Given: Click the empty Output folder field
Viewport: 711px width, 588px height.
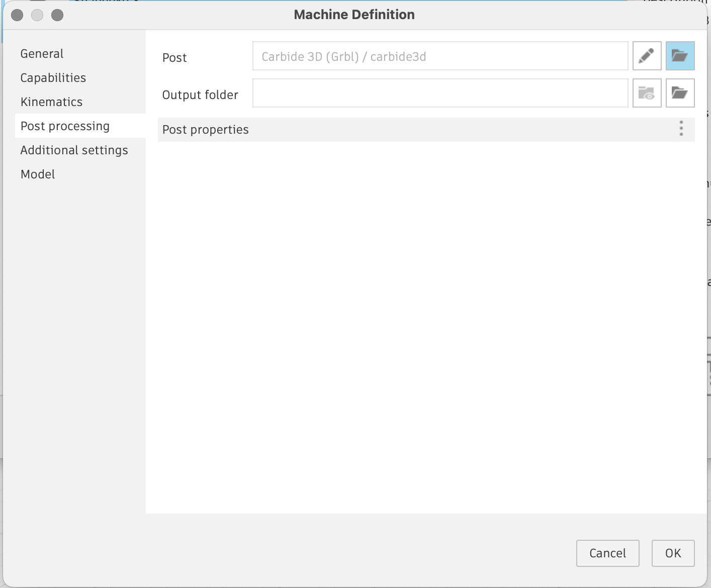Looking at the screenshot, I should pyautogui.click(x=440, y=93).
